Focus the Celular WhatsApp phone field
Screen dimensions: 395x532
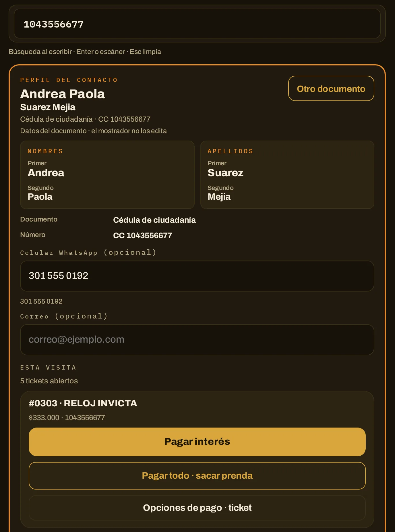coord(197,276)
